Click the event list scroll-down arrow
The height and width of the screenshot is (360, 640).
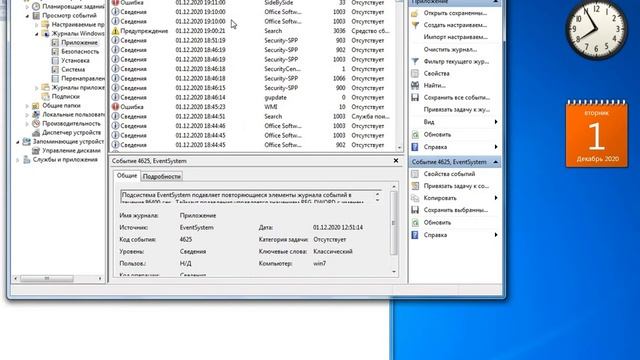click(399, 148)
